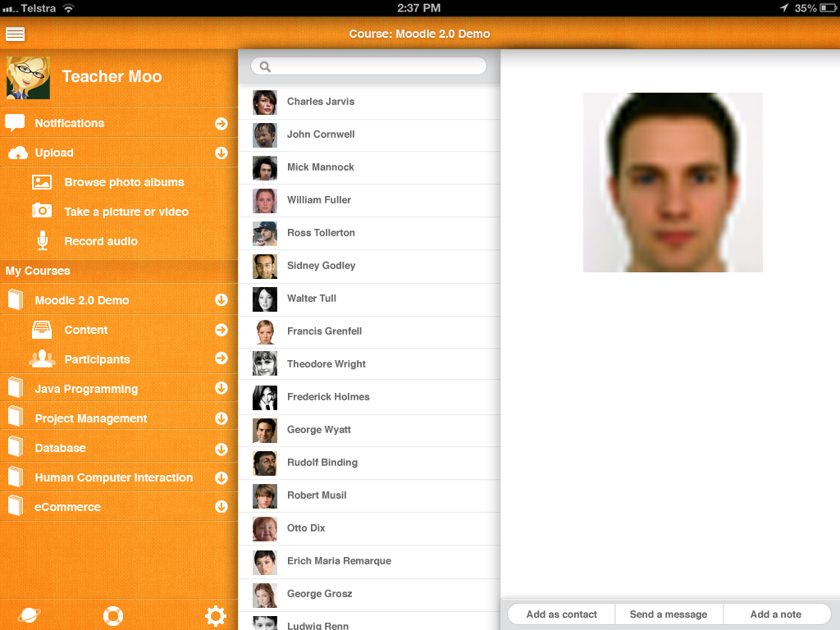Select participant Ross Tollerton

pyautogui.click(x=369, y=233)
